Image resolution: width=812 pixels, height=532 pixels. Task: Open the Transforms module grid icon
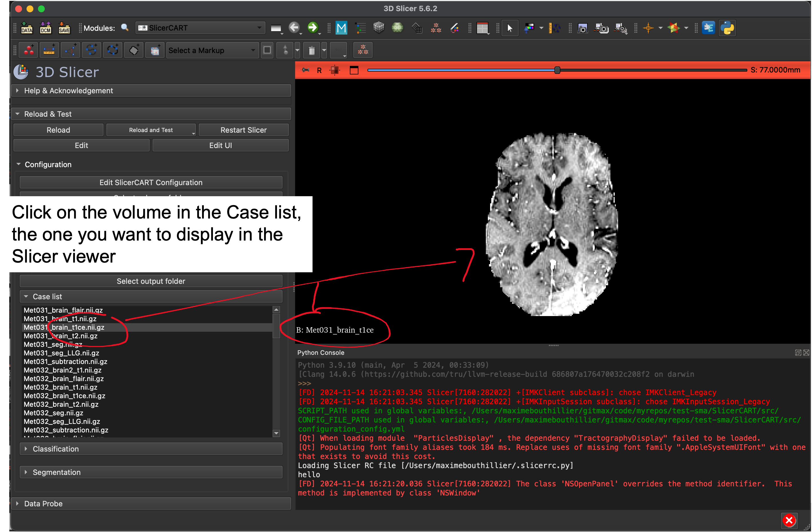point(417,28)
